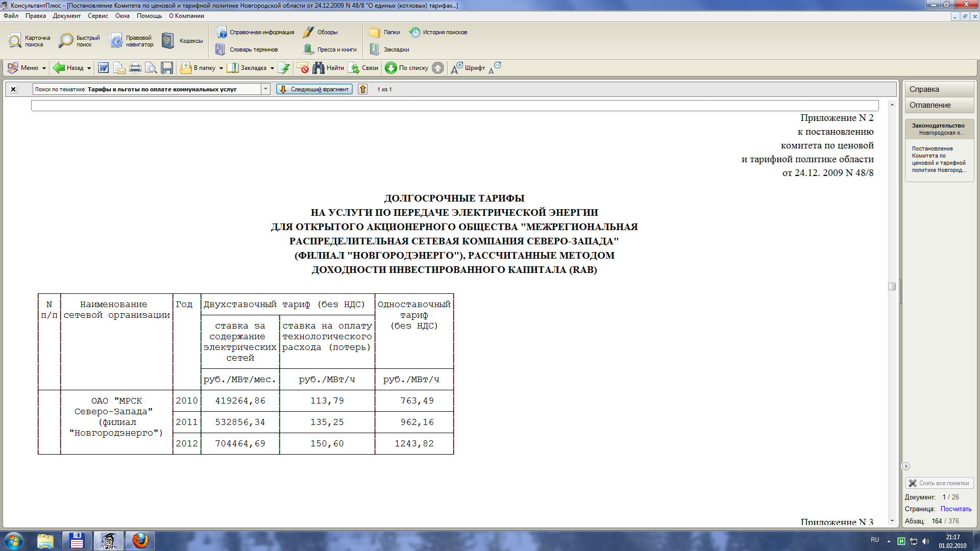This screenshot has height=551, width=980.
Task: Open the Кодексы section
Action: (x=182, y=41)
